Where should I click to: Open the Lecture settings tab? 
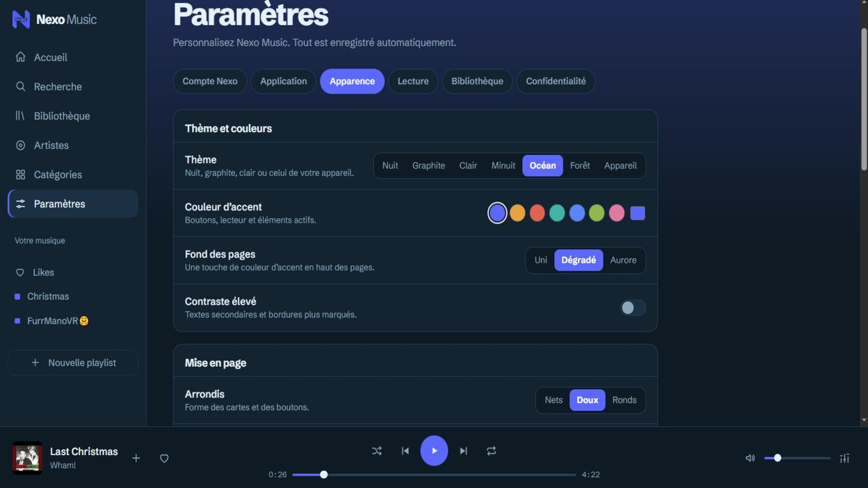pos(413,81)
